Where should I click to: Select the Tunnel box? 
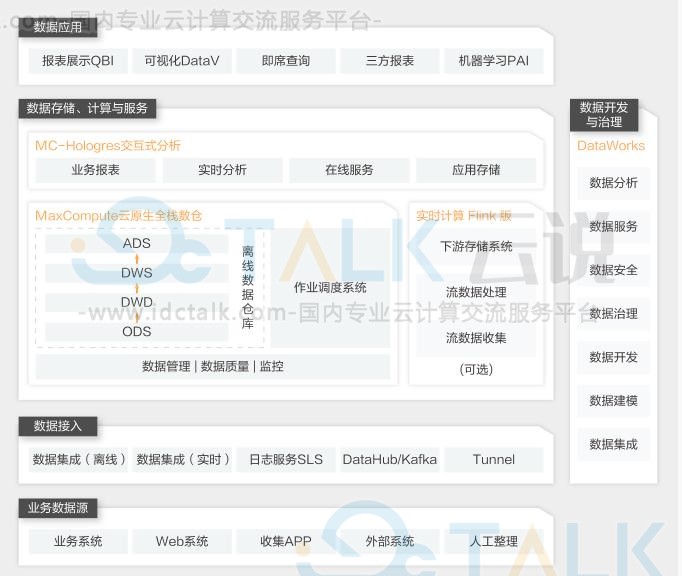[x=494, y=459]
